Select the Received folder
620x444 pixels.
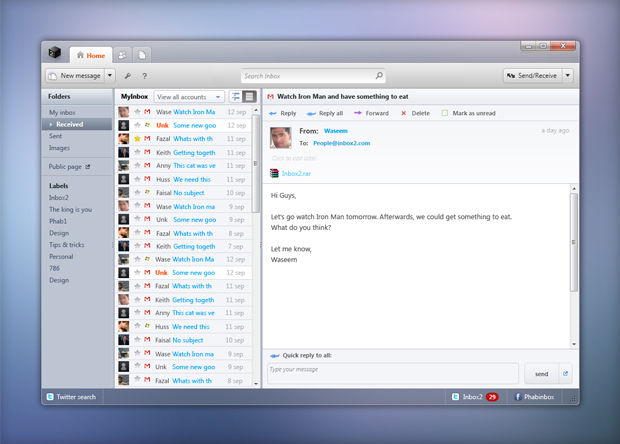point(77,124)
